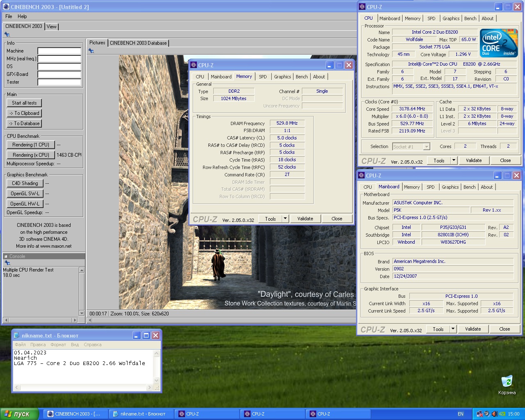The image size is (525, 420).
Task: Click the EN language indicator in taskbar
Action: (461, 414)
